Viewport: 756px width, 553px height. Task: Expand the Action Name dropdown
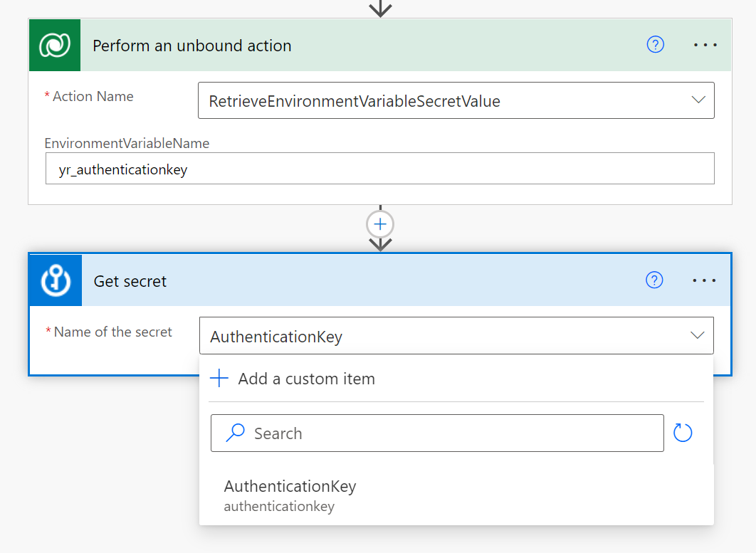tap(698, 100)
